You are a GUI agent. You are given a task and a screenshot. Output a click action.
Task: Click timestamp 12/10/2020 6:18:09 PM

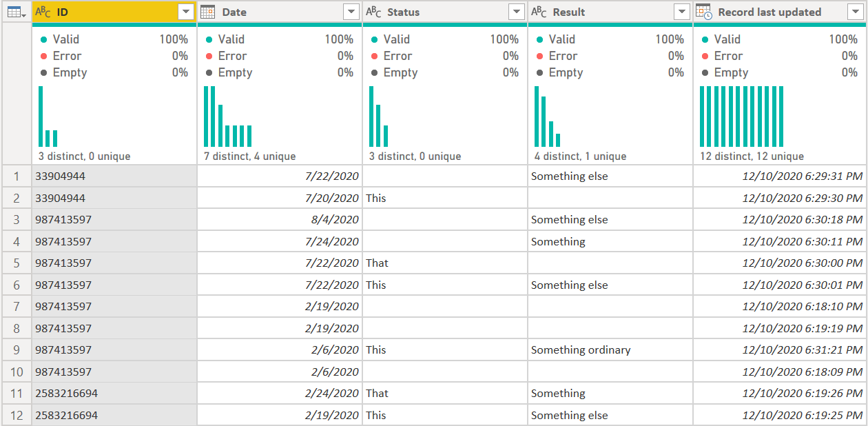(x=780, y=372)
